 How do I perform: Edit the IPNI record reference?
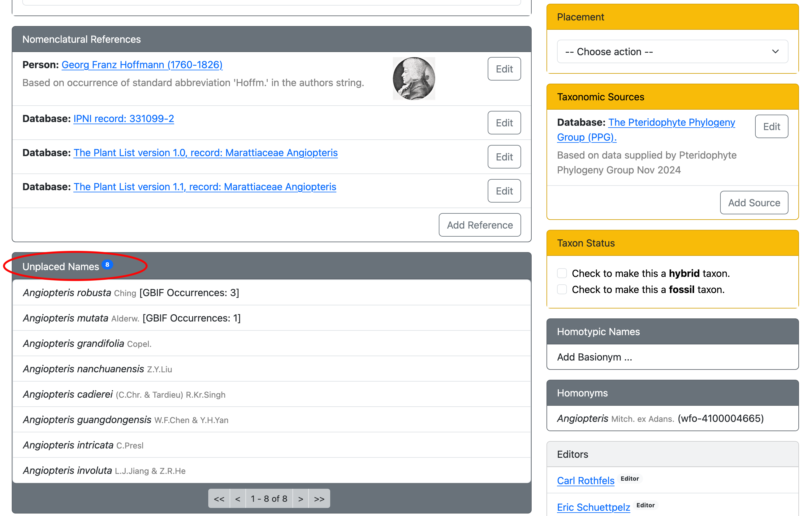click(504, 123)
